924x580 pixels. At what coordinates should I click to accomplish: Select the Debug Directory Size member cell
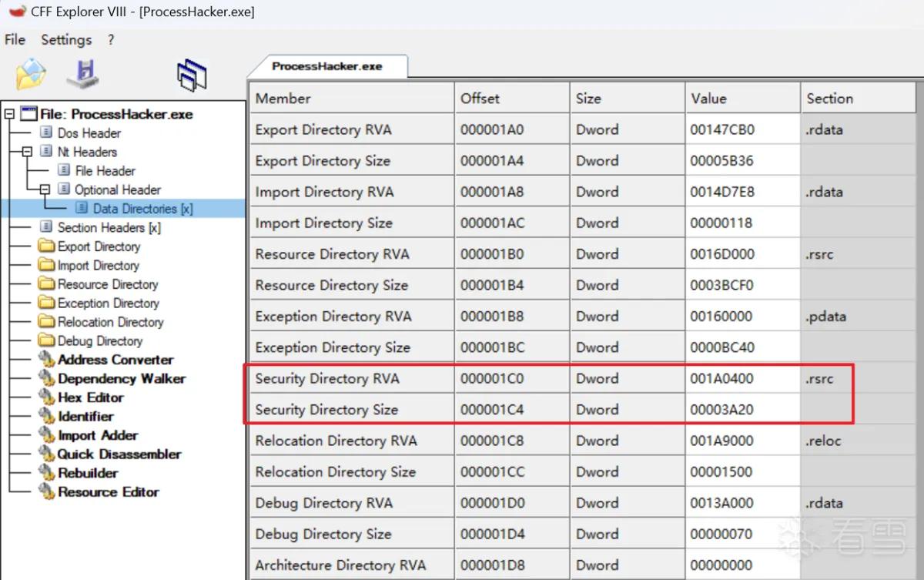352,534
